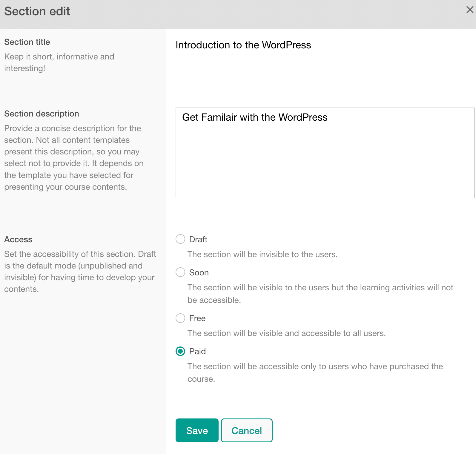Click the Section title sidebar label
The height and width of the screenshot is (454, 476).
27,42
